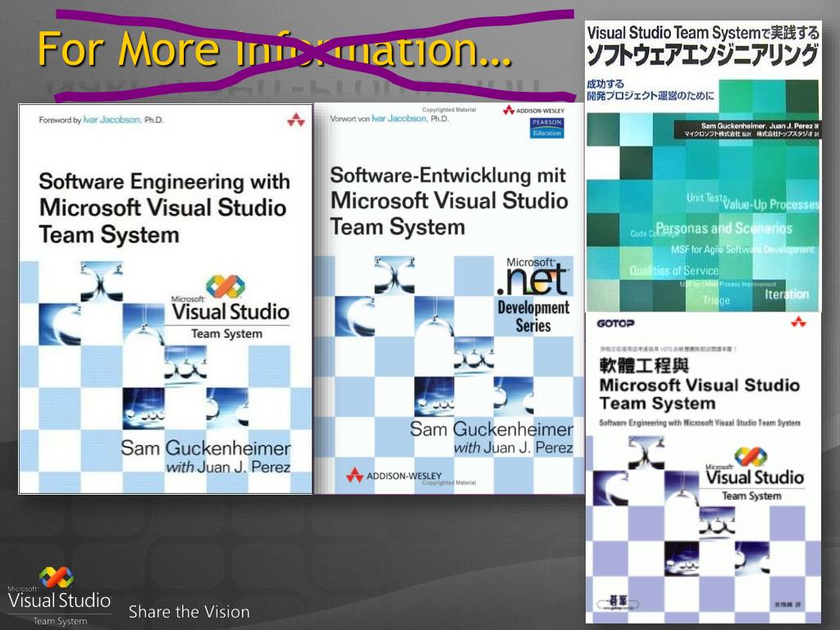Click the Visual Studio infinity logo on English cover
This screenshot has width=840, height=630.
pos(226,286)
